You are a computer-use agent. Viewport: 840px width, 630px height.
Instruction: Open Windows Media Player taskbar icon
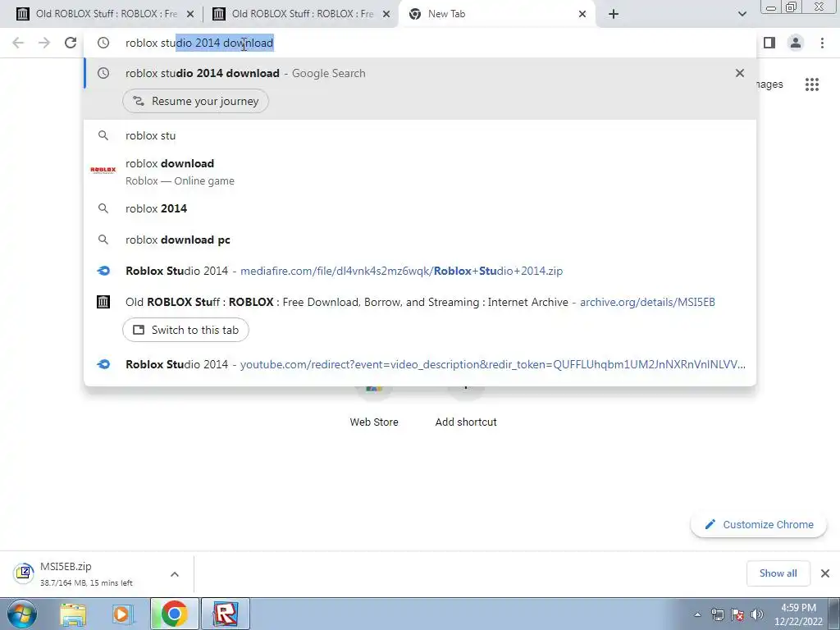(123, 614)
